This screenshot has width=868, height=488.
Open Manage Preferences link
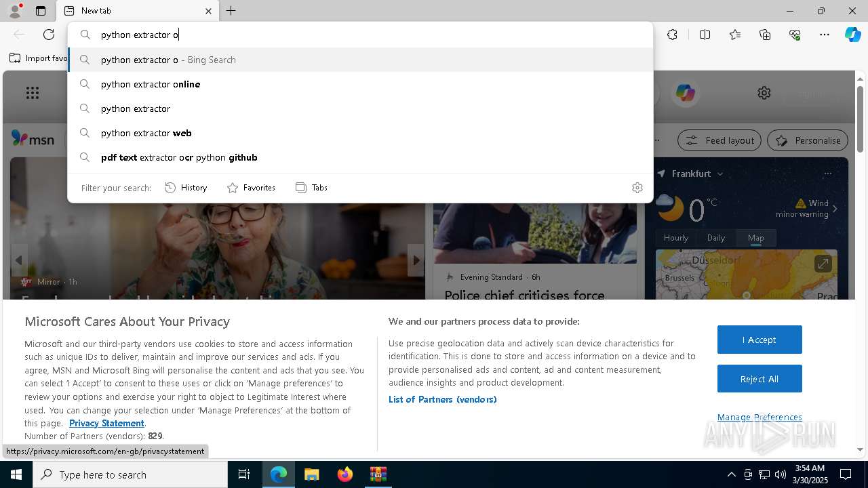click(759, 417)
